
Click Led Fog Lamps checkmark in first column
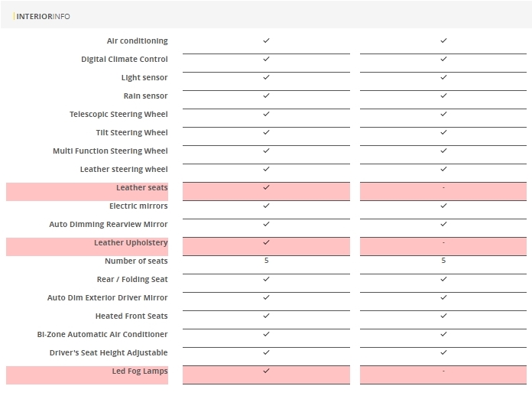[266, 371]
